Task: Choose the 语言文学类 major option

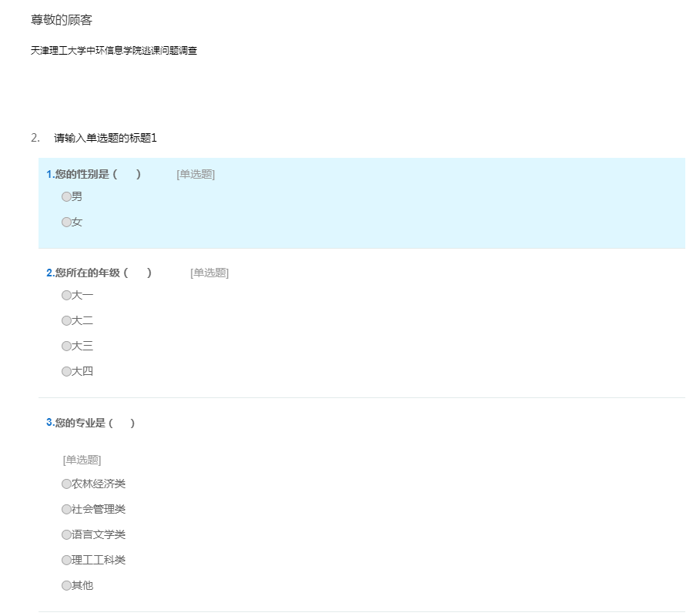Action: (66, 535)
